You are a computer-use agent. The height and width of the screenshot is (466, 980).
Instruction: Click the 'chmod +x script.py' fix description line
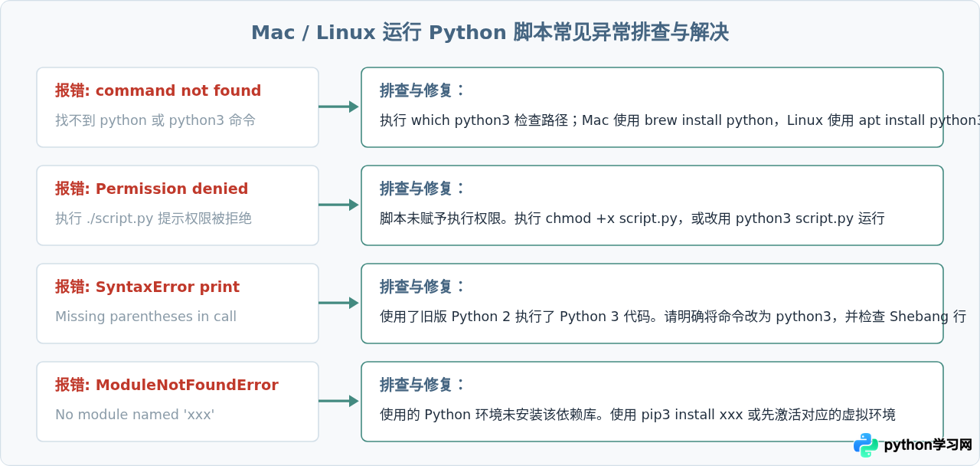632,218
